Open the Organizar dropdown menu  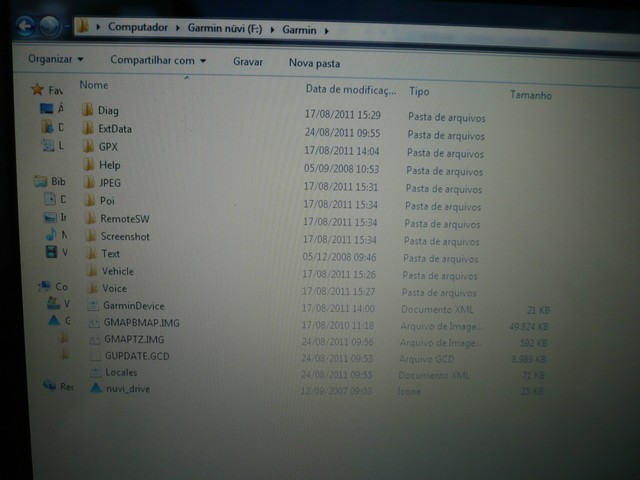point(56,59)
